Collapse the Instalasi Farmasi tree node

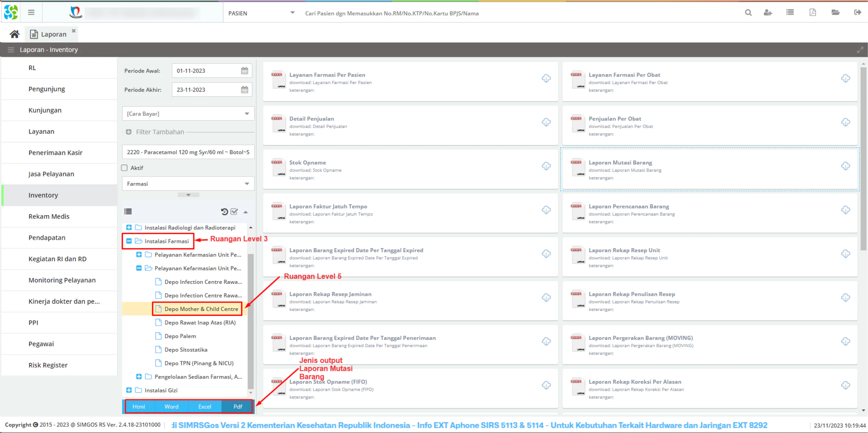point(129,241)
